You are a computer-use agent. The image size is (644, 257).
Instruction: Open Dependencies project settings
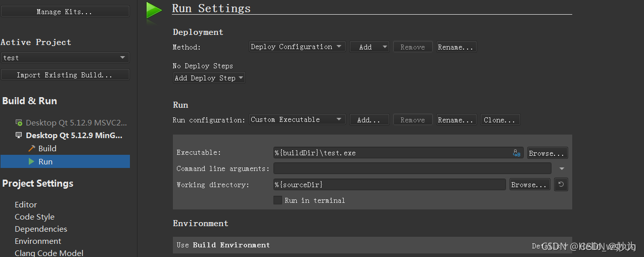tap(41, 229)
